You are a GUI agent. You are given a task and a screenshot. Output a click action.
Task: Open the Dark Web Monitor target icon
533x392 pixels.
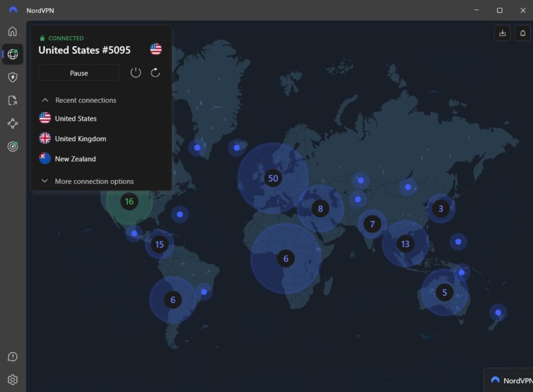pyautogui.click(x=12, y=146)
